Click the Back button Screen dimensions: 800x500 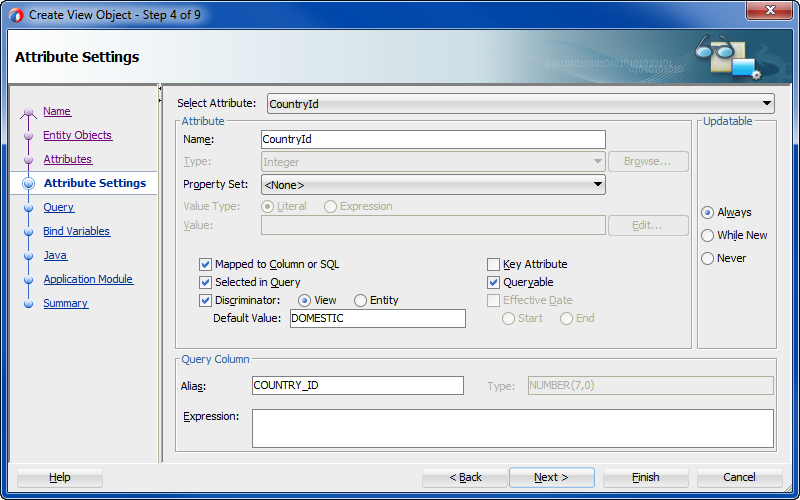pyautogui.click(x=465, y=478)
